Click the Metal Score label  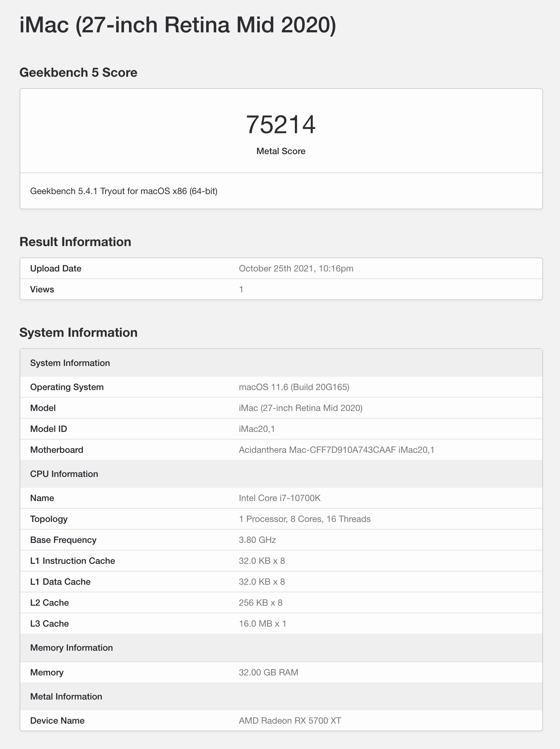point(281,151)
